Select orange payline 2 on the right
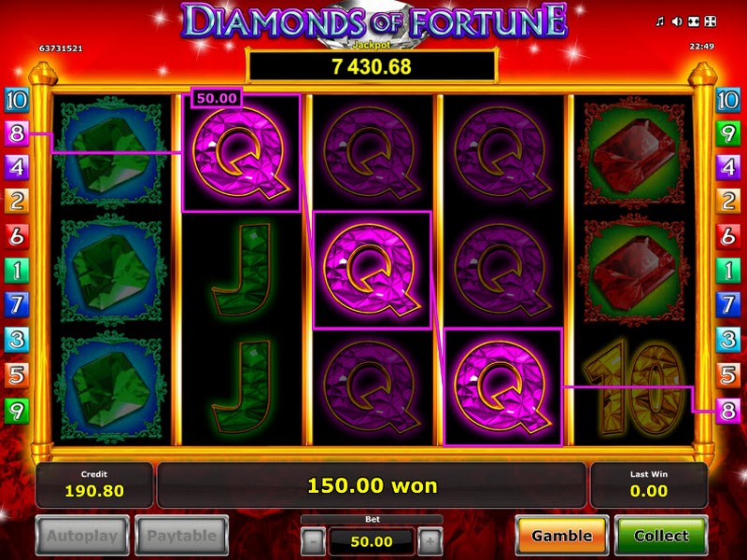This screenshot has height=560, width=747. (x=728, y=202)
